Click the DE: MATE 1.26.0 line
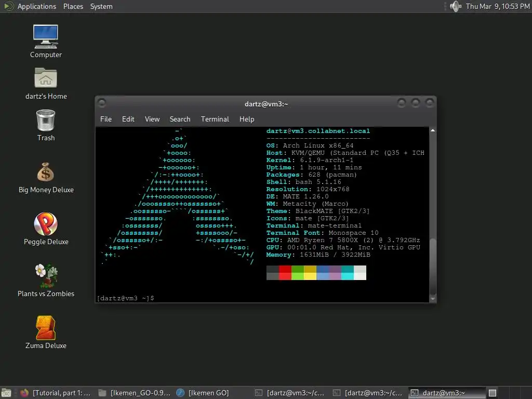This screenshot has width=532, height=399. [298, 196]
